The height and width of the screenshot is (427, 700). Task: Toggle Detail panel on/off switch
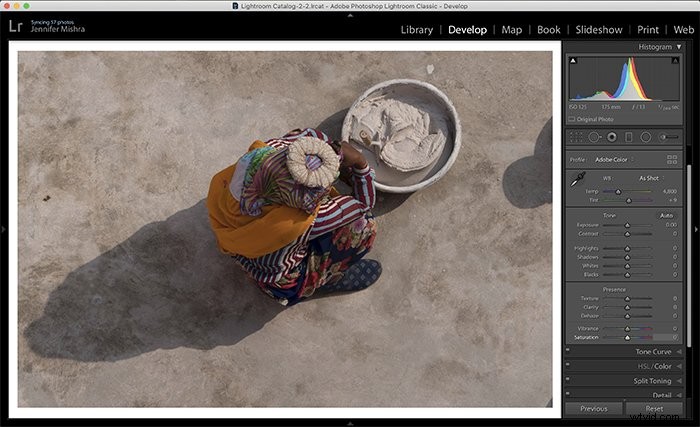(567, 393)
